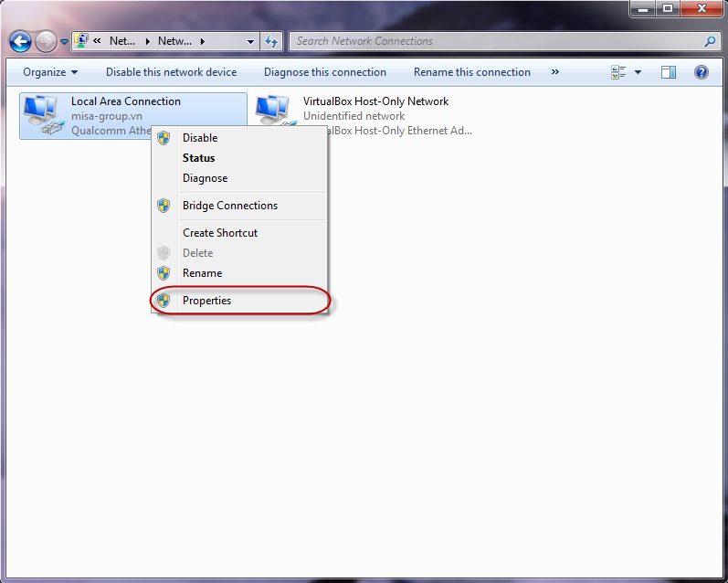
Task: Click the refresh button beside address bar
Action: point(270,41)
